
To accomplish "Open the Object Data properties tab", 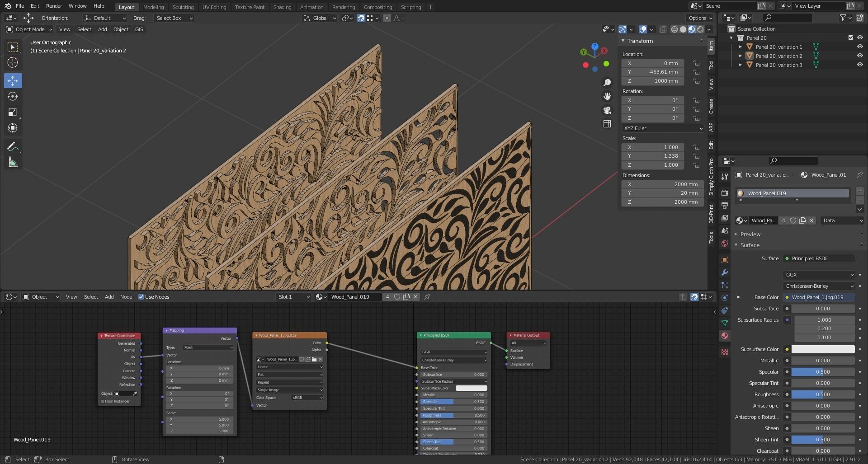I will click(x=725, y=323).
